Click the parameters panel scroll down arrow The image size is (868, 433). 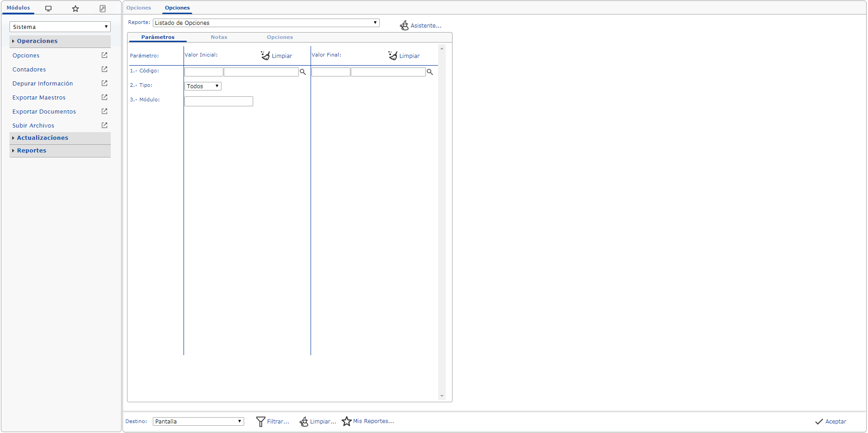tap(442, 396)
